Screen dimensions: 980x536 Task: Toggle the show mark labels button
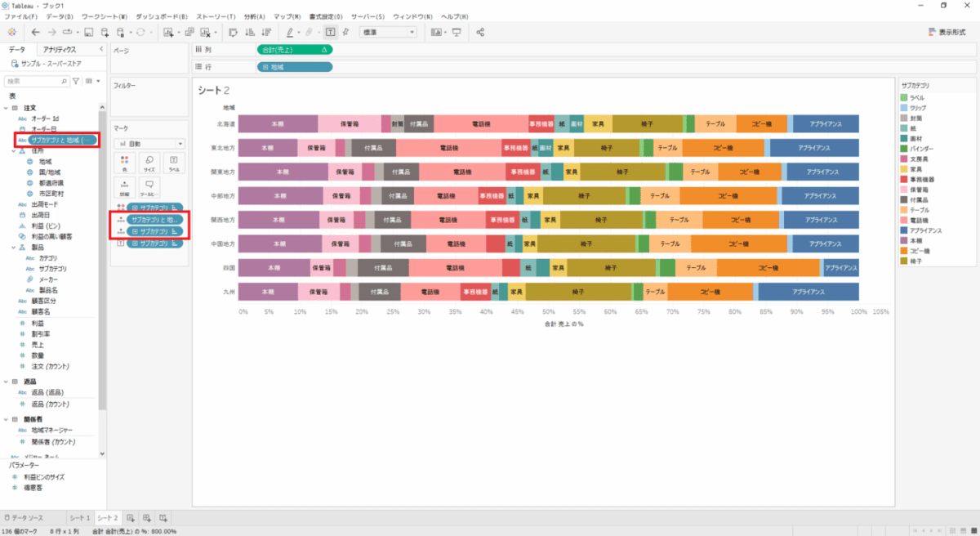pos(329,32)
